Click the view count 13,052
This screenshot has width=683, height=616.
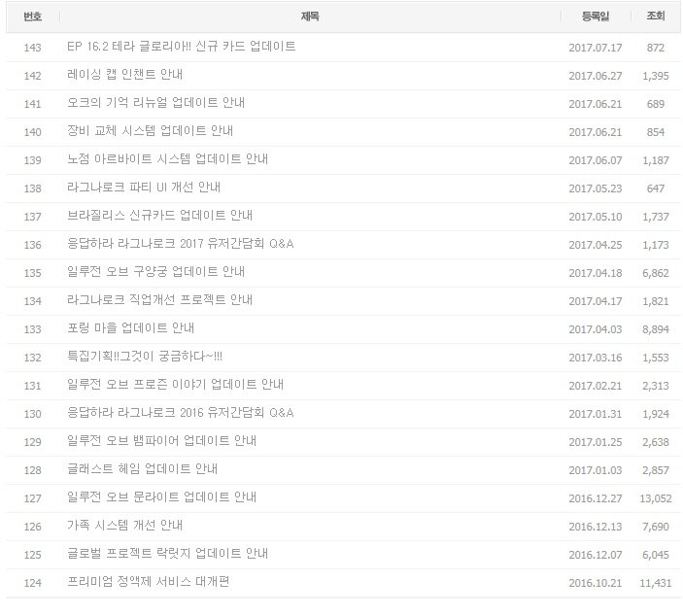point(656,498)
